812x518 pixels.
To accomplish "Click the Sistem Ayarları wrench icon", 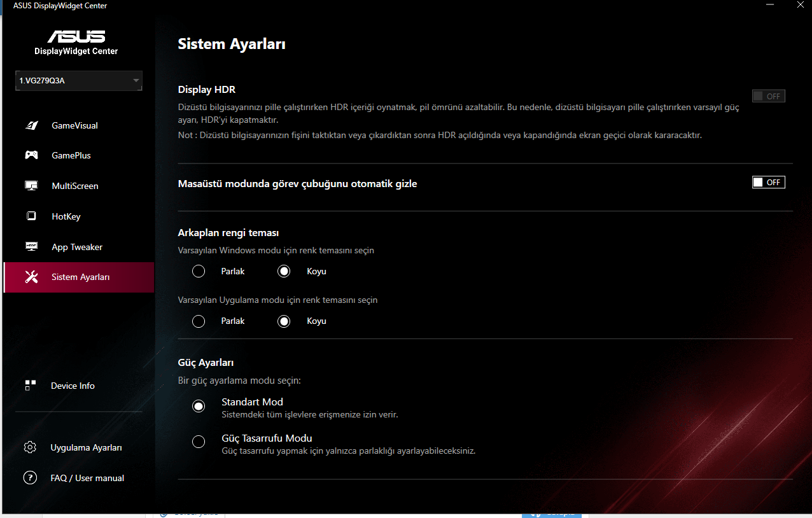I will click(x=31, y=277).
